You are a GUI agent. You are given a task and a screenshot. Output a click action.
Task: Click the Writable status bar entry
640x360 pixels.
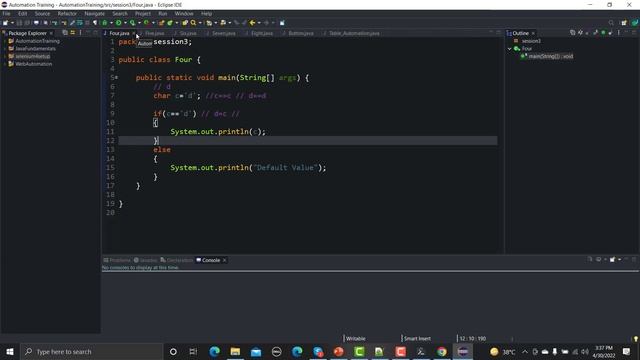[x=356, y=338]
